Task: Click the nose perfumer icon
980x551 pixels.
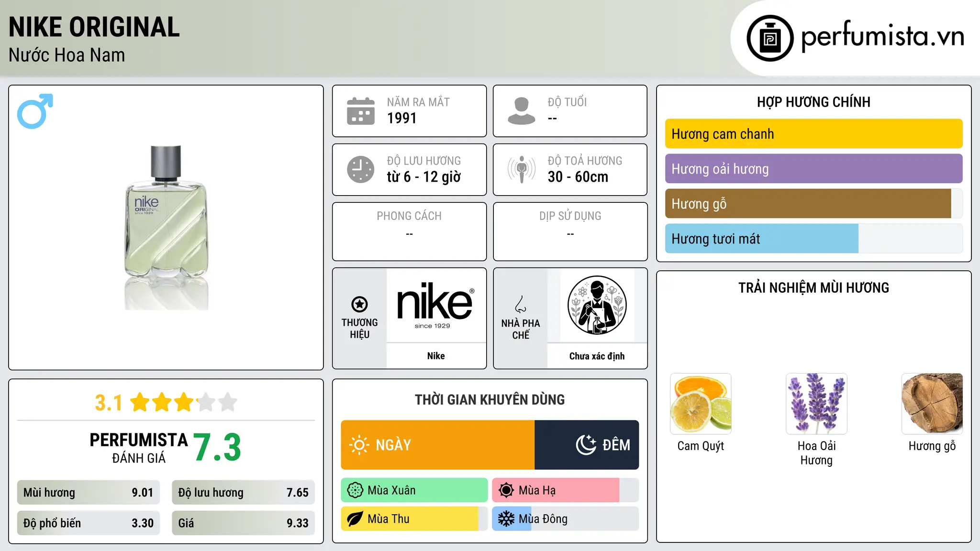Action: pos(521,304)
